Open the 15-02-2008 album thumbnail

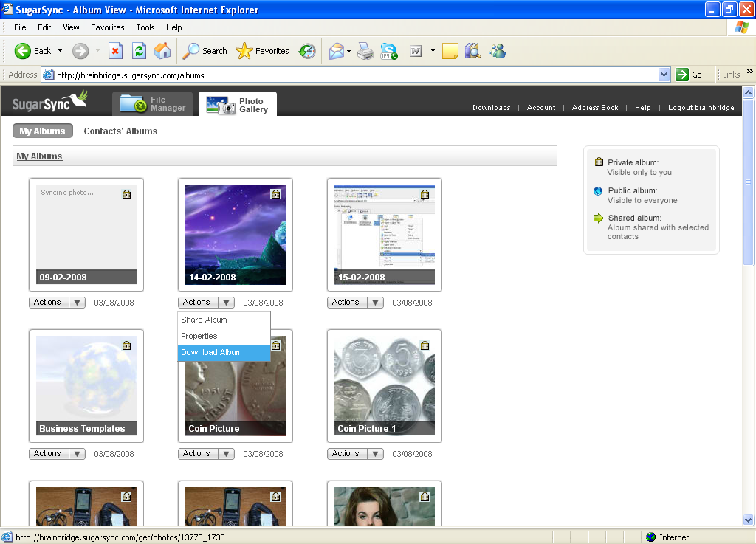(x=384, y=234)
